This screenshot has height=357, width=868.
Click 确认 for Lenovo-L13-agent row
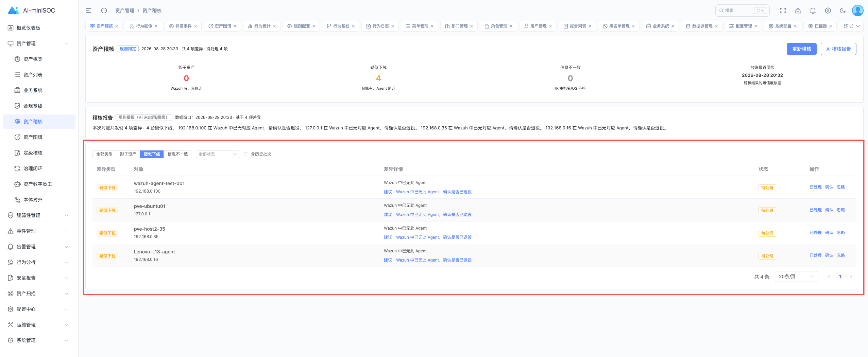point(829,255)
